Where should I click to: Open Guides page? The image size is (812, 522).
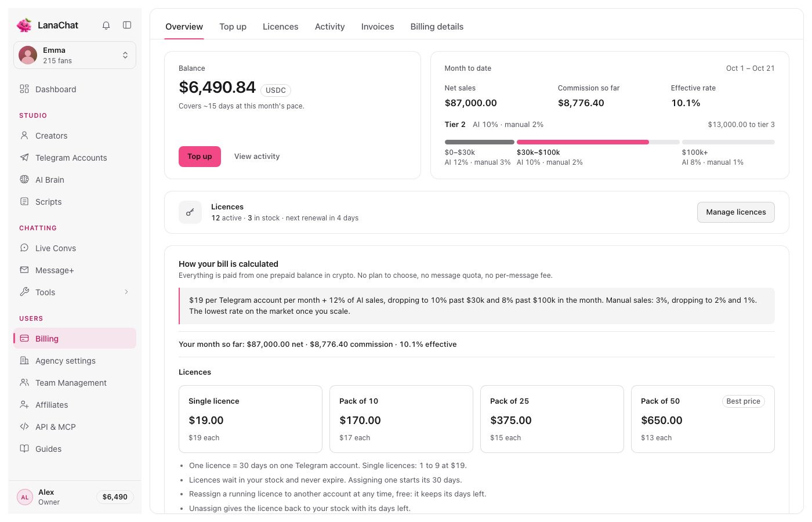tap(75, 448)
